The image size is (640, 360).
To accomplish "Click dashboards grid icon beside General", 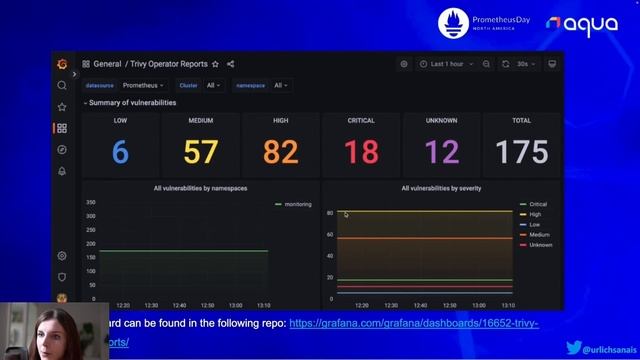I will (86, 64).
